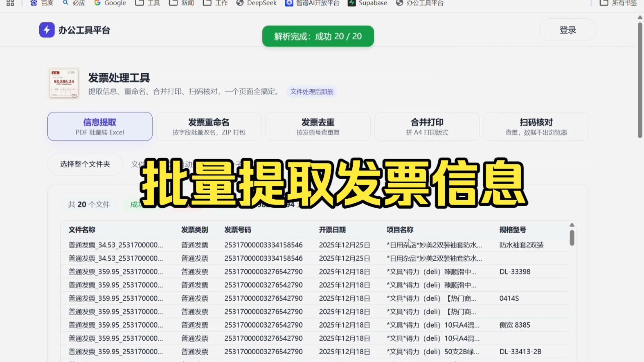This screenshot has height=362, width=644.
Task: Open the 百度 bookmark
Action: click(x=42, y=3)
